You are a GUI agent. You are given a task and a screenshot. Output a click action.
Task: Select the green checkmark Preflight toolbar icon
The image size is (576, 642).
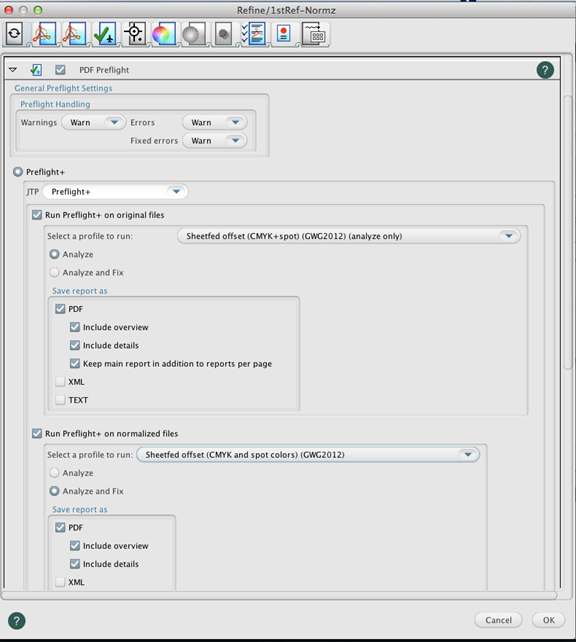105,34
